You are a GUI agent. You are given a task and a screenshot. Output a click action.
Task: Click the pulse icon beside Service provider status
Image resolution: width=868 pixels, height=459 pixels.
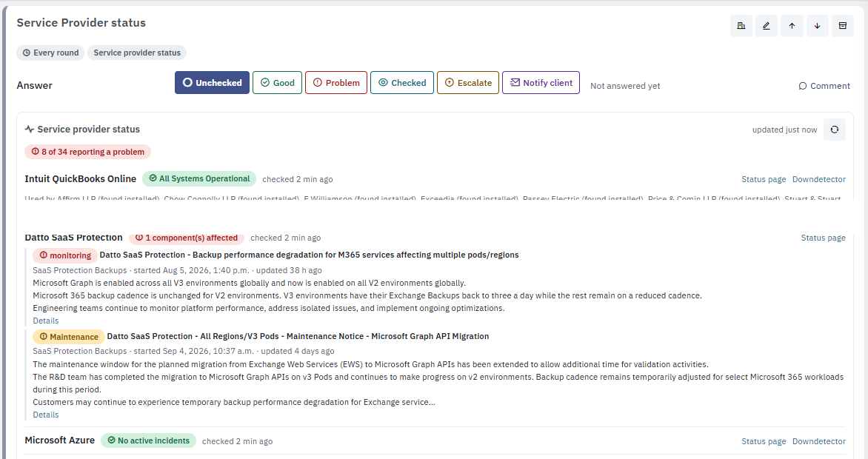point(30,129)
